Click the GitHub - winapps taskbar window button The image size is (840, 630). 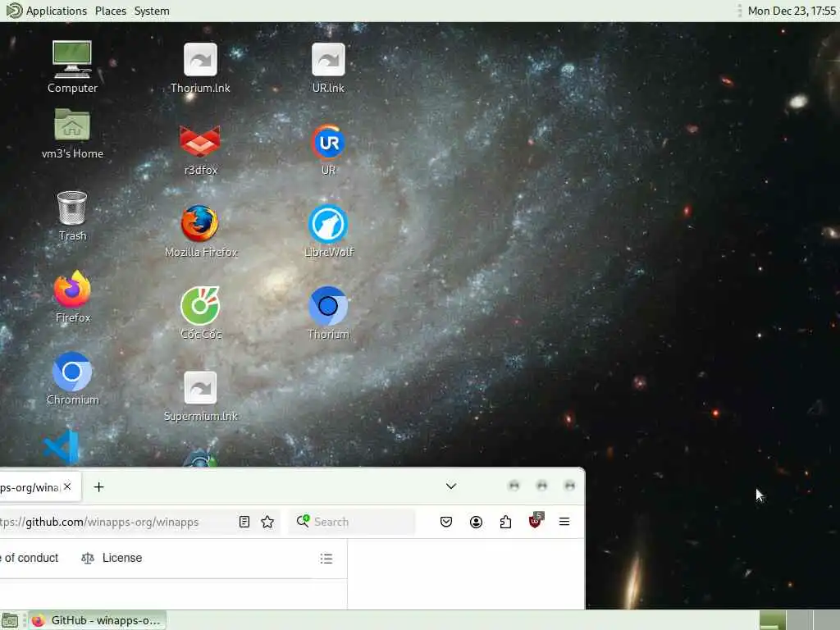coord(97,620)
